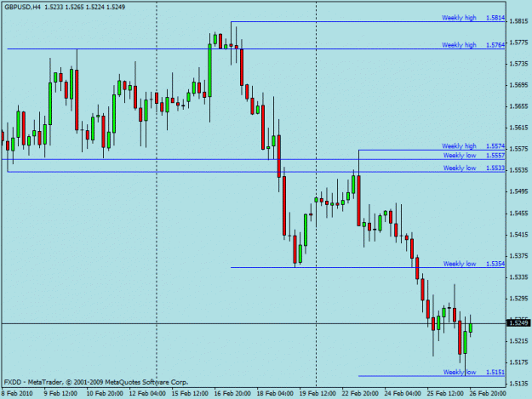Click the 1.5815 price scale value
The width and height of the screenshot is (532, 399).
click(518, 21)
